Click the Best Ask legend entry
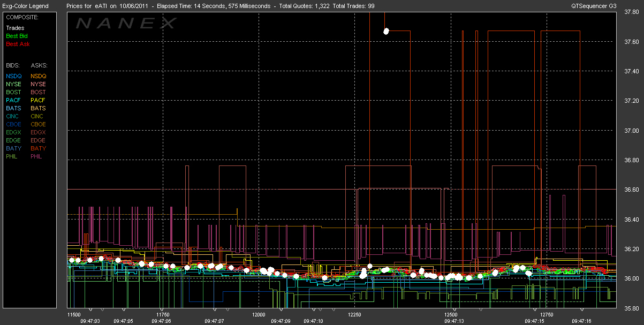The width and height of the screenshot is (644, 325). click(17, 43)
